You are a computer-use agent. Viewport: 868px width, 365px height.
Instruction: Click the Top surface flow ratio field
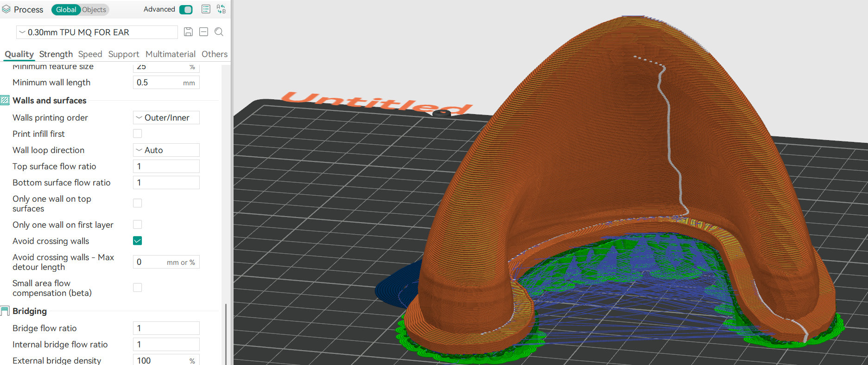coord(166,166)
